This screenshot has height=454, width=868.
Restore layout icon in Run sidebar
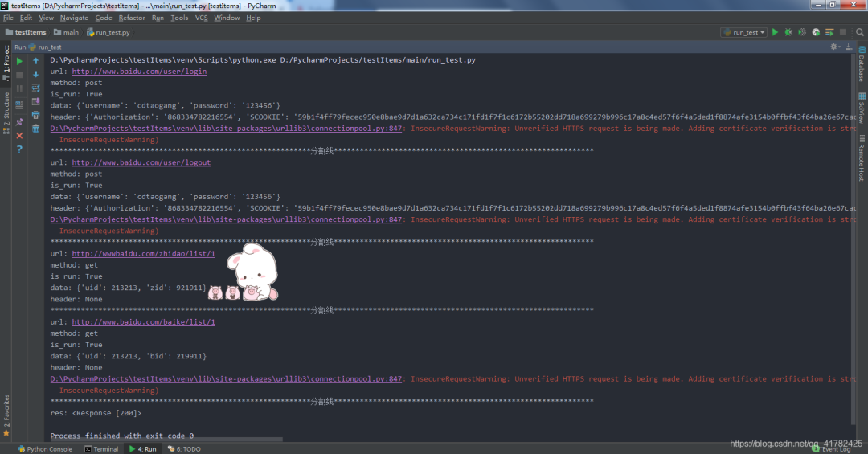[19, 105]
